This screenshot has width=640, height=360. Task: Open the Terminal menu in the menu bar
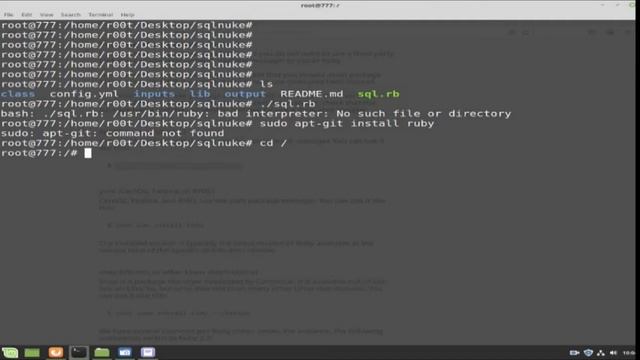point(100,15)
